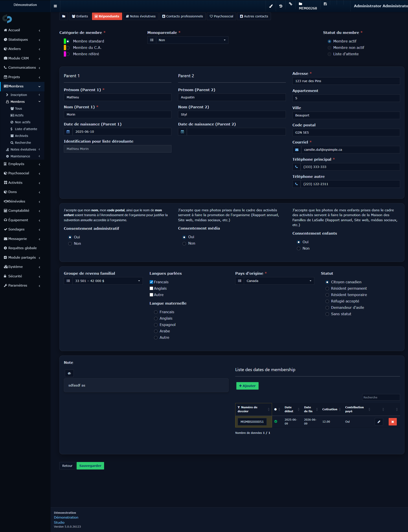
Task: Set Consentement média to Non
Action: pyautogui.click(x=184, y=243)
